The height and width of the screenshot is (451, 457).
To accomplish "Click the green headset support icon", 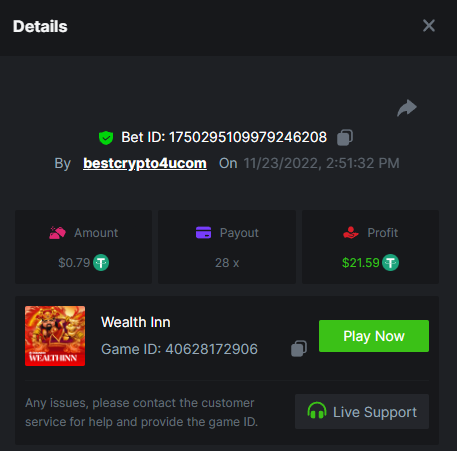I will coord(317,411).
